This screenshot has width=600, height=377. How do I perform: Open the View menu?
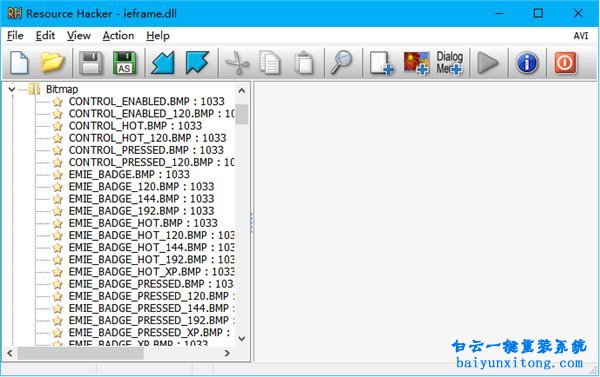[79, 36]
